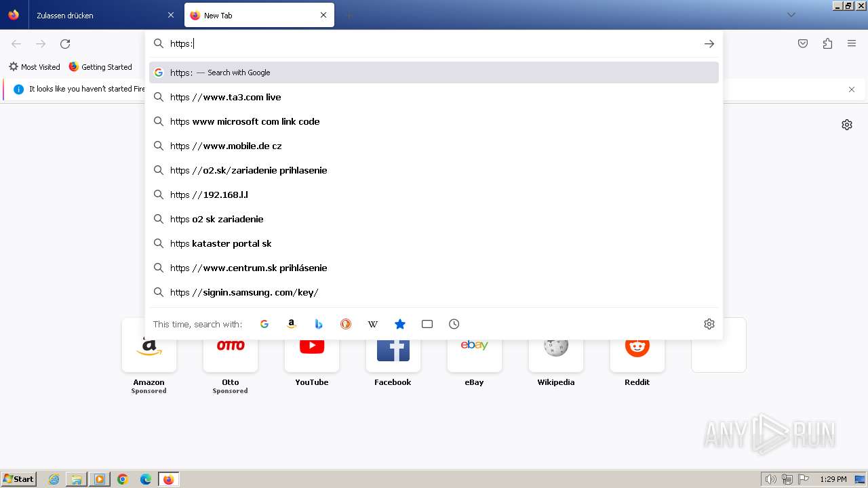Go back one page
The height and width of the screenshot is (488, 868).
[x=16, y=43]
